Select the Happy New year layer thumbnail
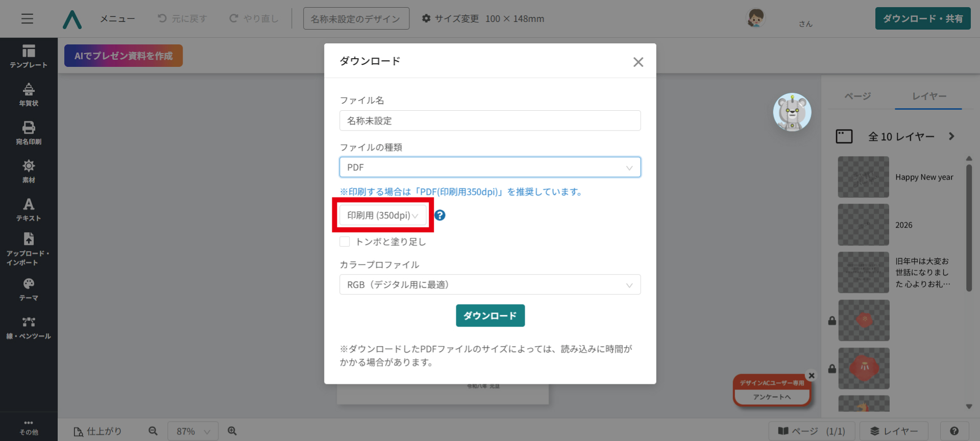Image resolution: width=980 pixels, height=441 pixels. (863, 177)
